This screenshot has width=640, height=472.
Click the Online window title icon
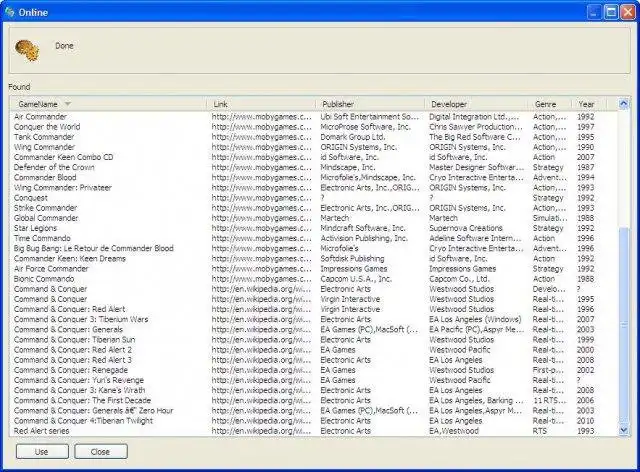(x=10, y=12)
